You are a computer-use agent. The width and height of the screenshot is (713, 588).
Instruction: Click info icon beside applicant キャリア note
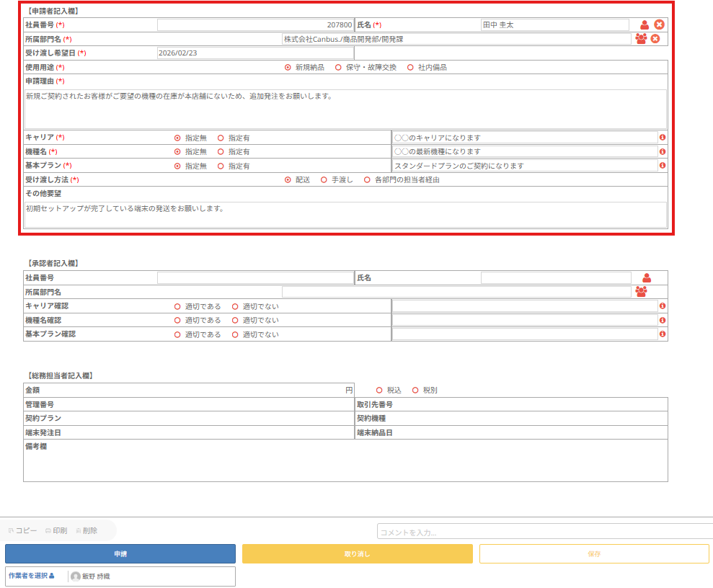click(663, 137)
